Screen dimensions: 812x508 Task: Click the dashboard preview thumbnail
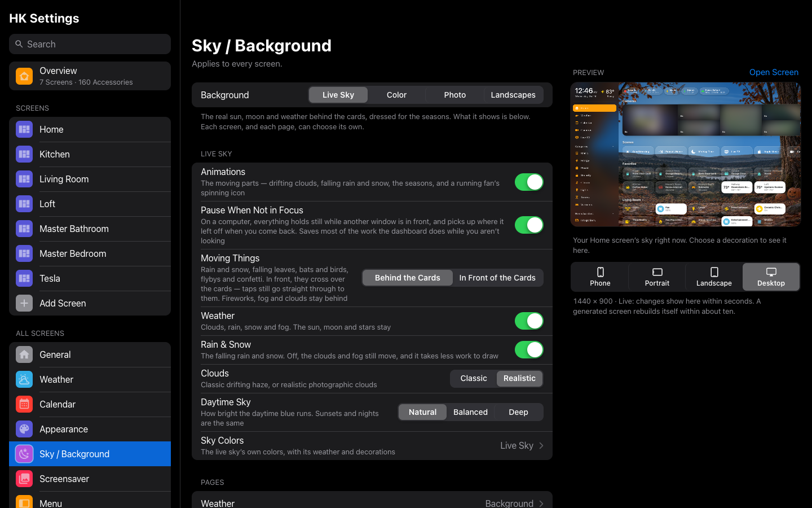click(686, 155)
